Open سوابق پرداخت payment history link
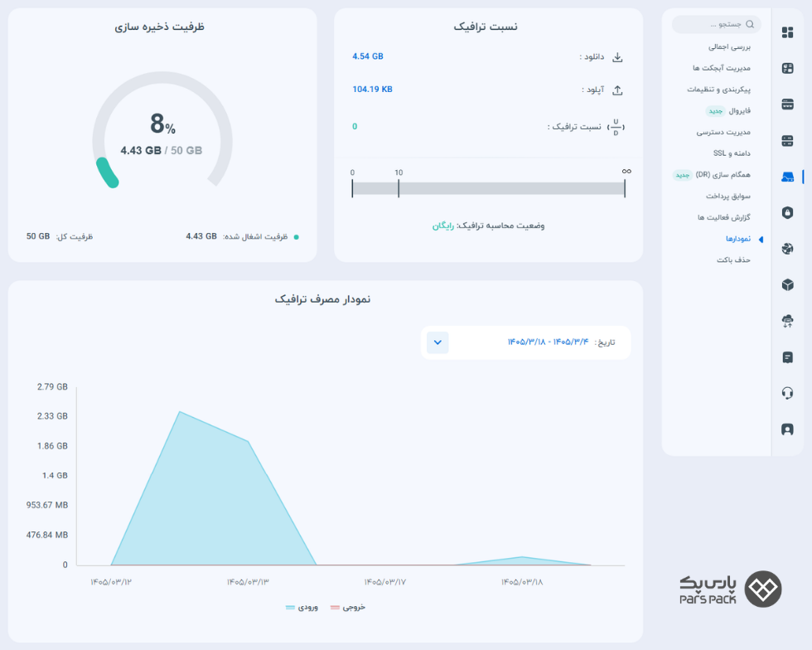 click(728, 196)
